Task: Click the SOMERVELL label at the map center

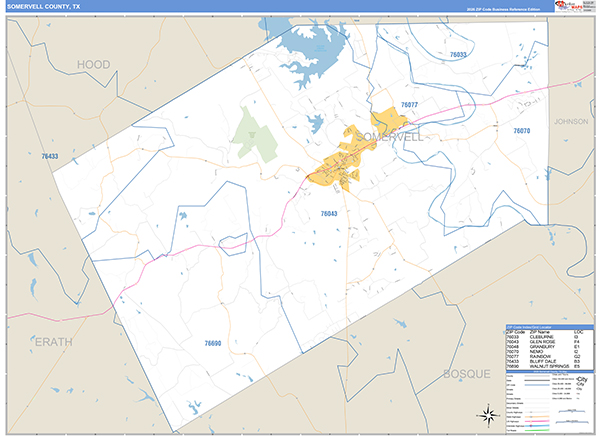Action: (x=390, y=137)
